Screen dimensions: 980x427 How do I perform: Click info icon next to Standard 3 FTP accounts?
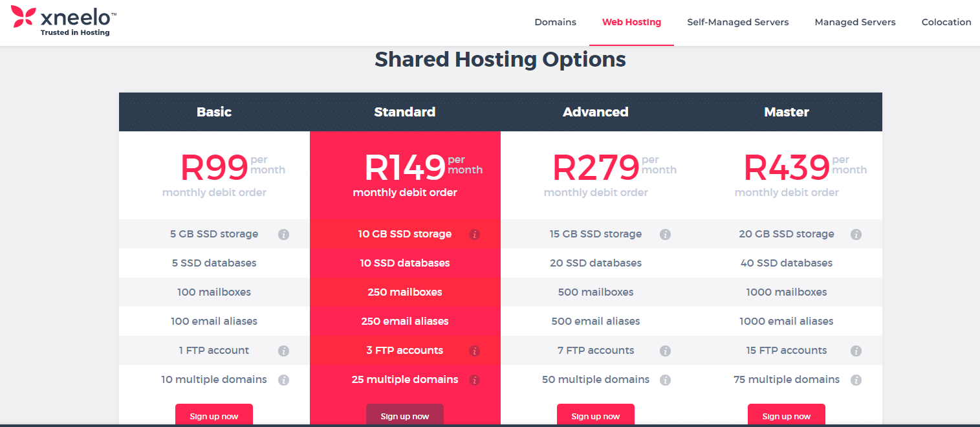[x=474, y=351]
